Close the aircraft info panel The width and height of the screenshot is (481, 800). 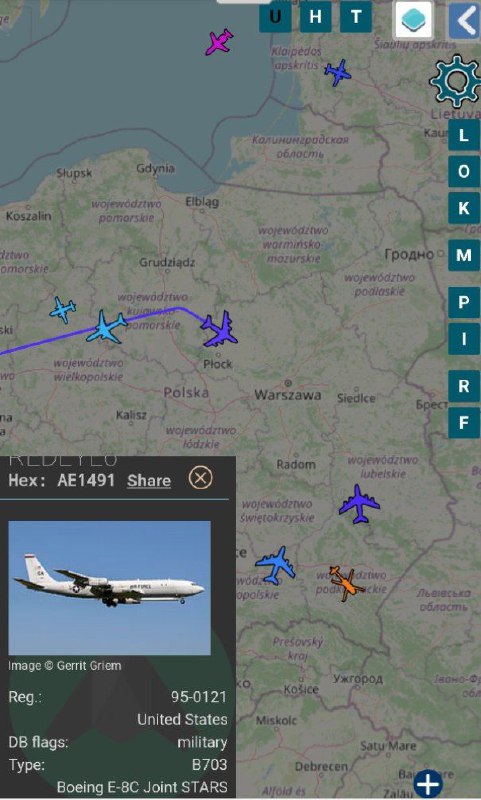point(200,478)
